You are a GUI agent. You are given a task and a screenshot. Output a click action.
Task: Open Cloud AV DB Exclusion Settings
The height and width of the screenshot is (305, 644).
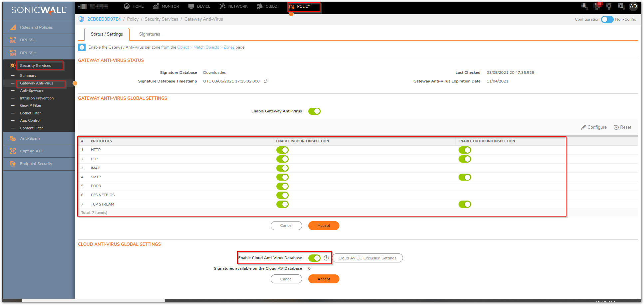pos(367,258)
